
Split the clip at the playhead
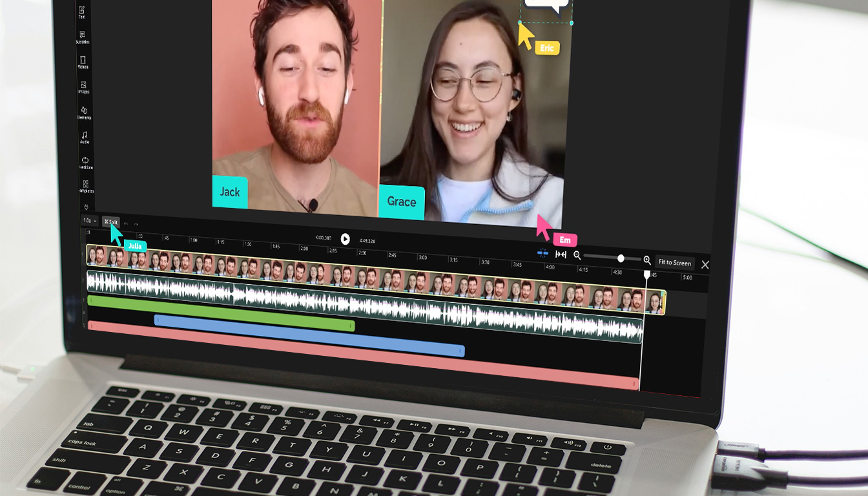tap(111, 222)
